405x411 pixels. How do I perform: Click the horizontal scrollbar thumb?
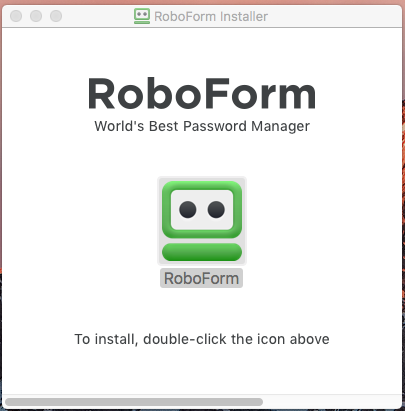(x=134, y=402)
